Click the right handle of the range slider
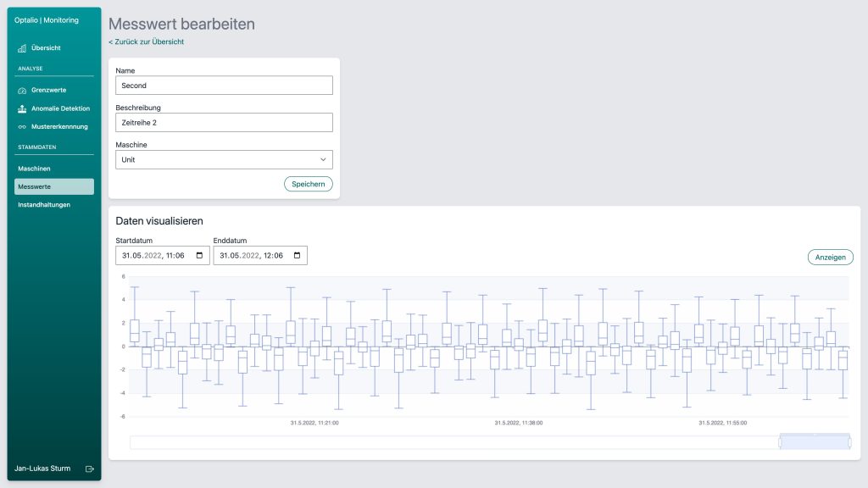Image resolution: width=868 pixels, height=488 pixels. pos(849,442)
